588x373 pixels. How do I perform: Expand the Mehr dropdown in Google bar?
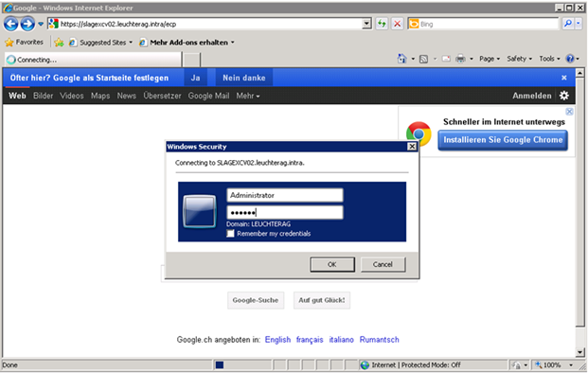click(248, 96)
